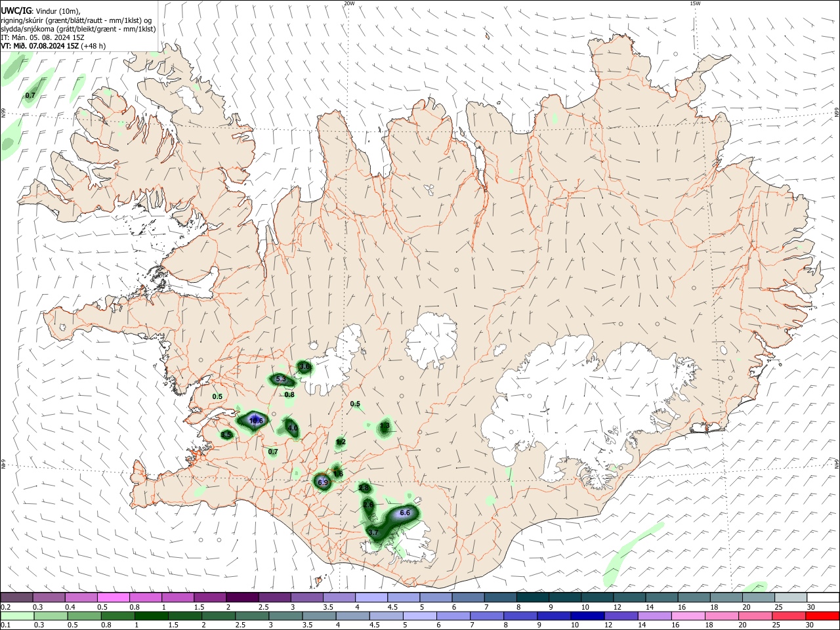Click the 3.6 label beside the glacier
The width and height of the screenshot is (840, 630).
(x=304, y=366)
